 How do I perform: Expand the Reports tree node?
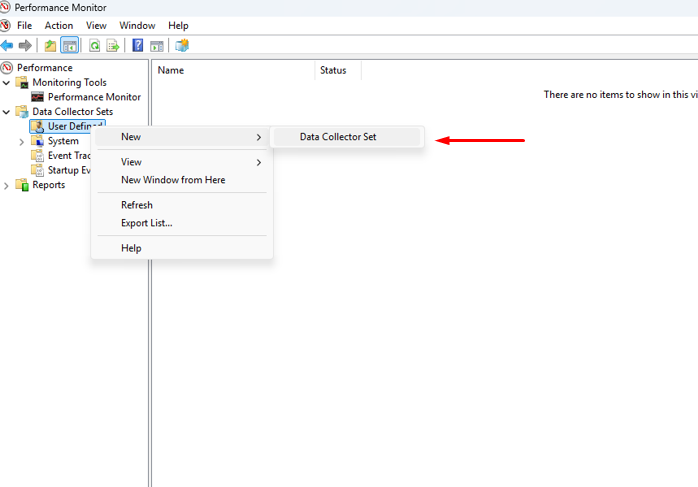click(x=7, y=185)
